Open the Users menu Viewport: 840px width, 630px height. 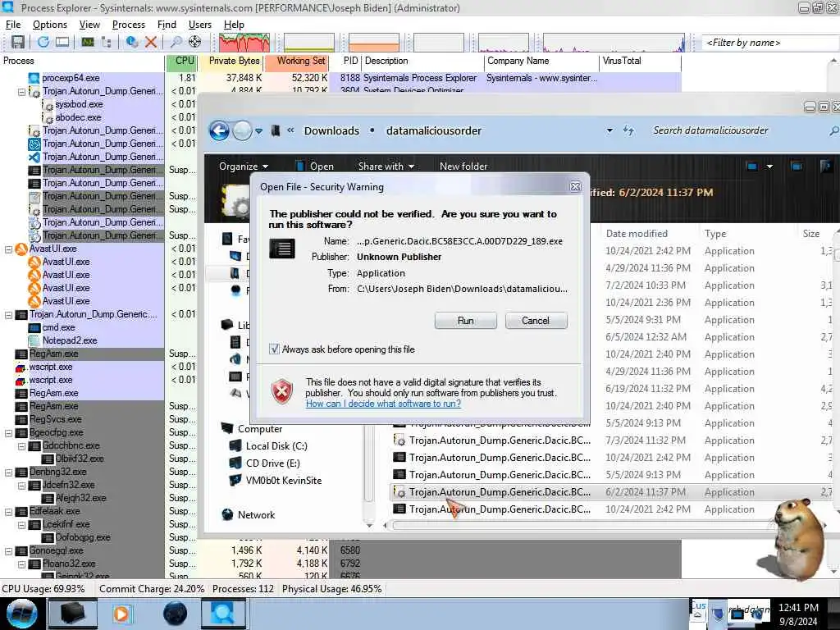coord(200,25)
